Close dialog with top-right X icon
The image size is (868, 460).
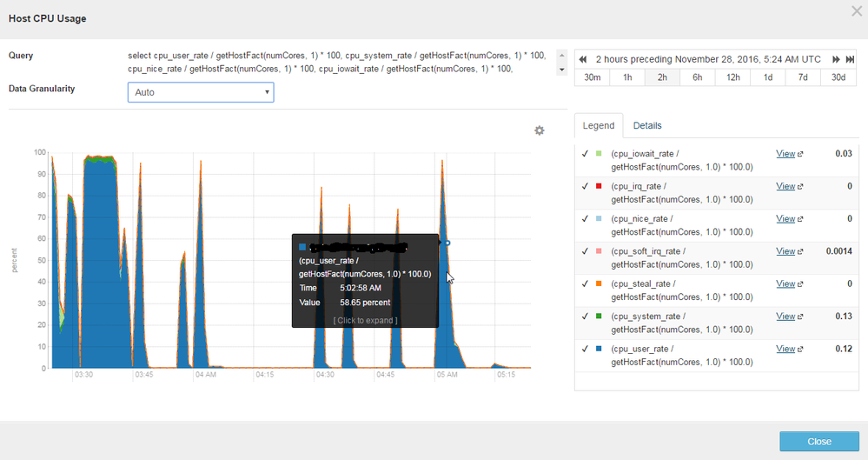856,11
